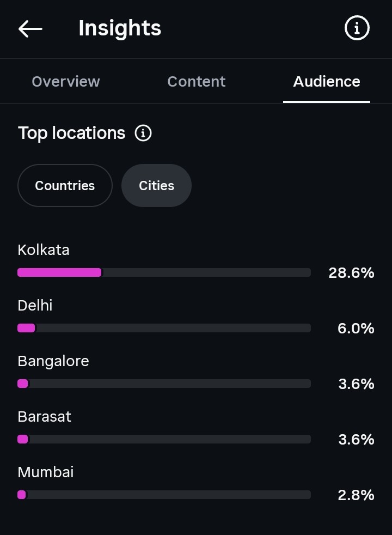This screenshot has height=535, width=392.
Task: Select the Audience tab
Action: pyautogui.click(x=327, y=82)
